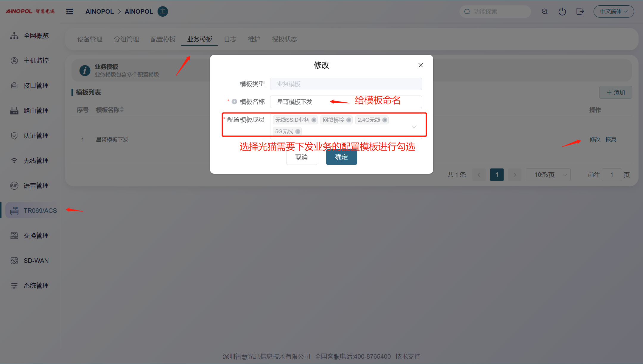
Task: Switch to the 授权状态 tab
Action: (284, 39)
